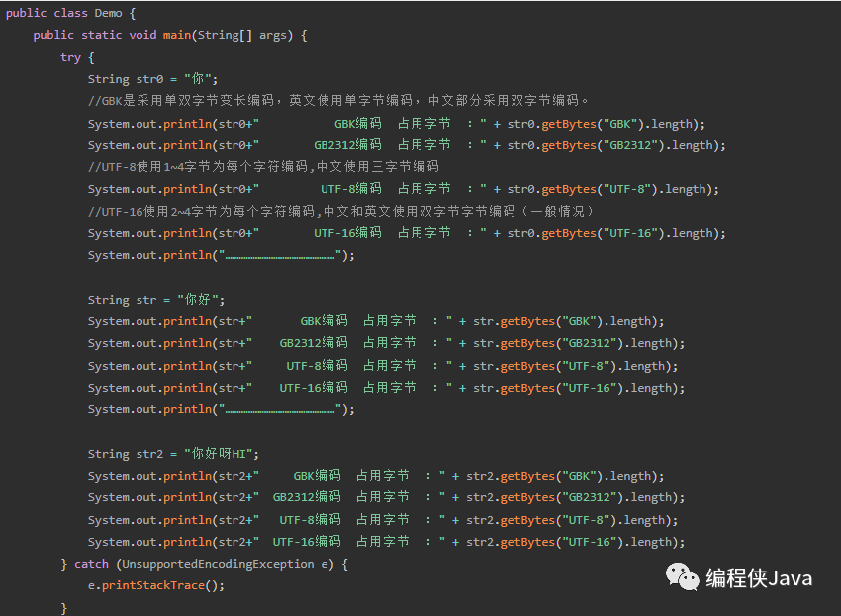Place cursor on String str2 = "你好呀HI" line
This screenshot has width=841, height=616.
pyautogui.click(x=173, y=454)
